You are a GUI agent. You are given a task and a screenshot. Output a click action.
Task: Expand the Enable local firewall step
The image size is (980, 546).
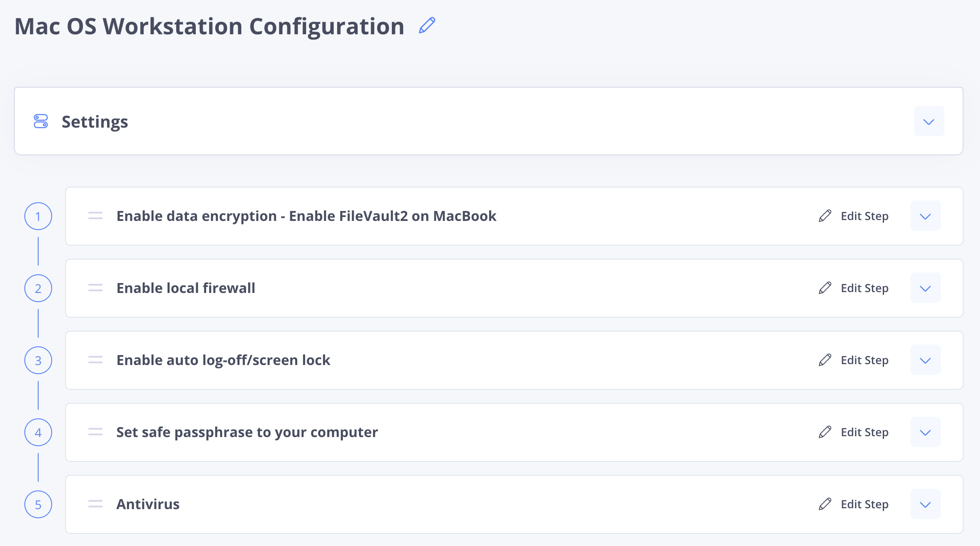(x=925, y=288)
